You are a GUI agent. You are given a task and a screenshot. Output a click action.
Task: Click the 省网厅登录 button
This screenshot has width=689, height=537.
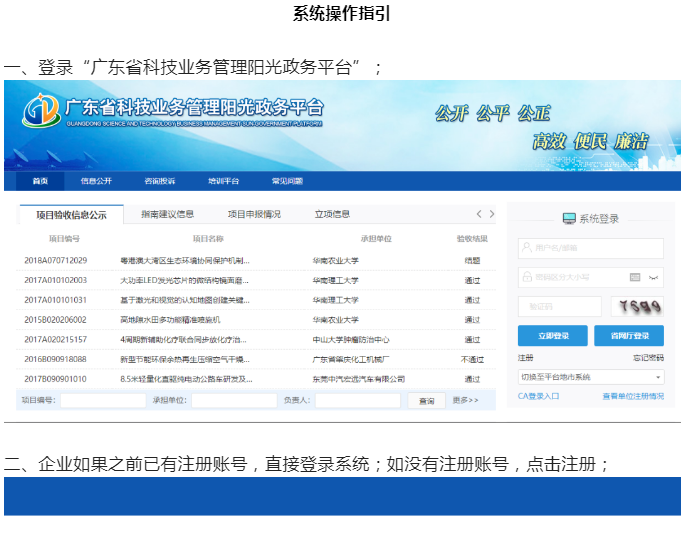tap(628, 336)
